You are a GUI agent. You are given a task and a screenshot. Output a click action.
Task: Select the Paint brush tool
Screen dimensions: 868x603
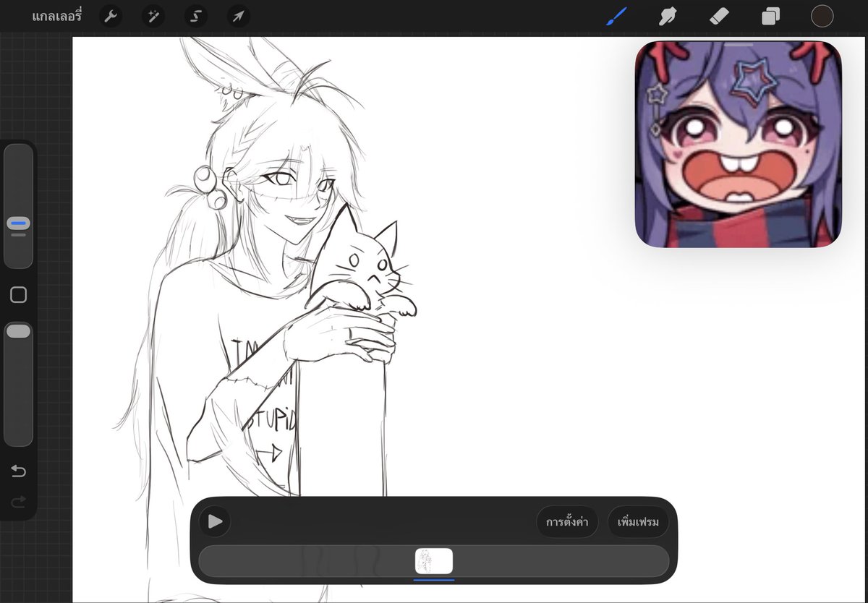pos(616,16)
